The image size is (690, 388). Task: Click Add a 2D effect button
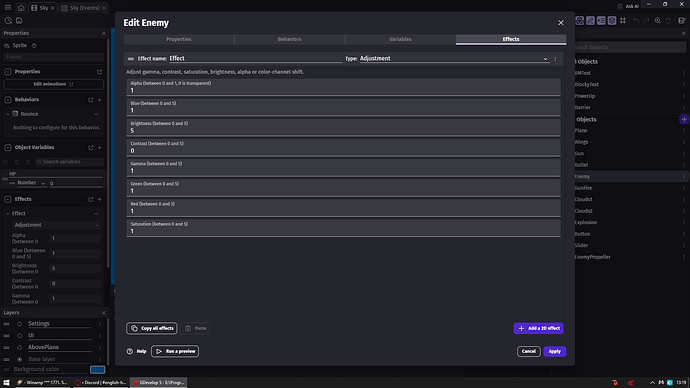[x=538, y=328]
